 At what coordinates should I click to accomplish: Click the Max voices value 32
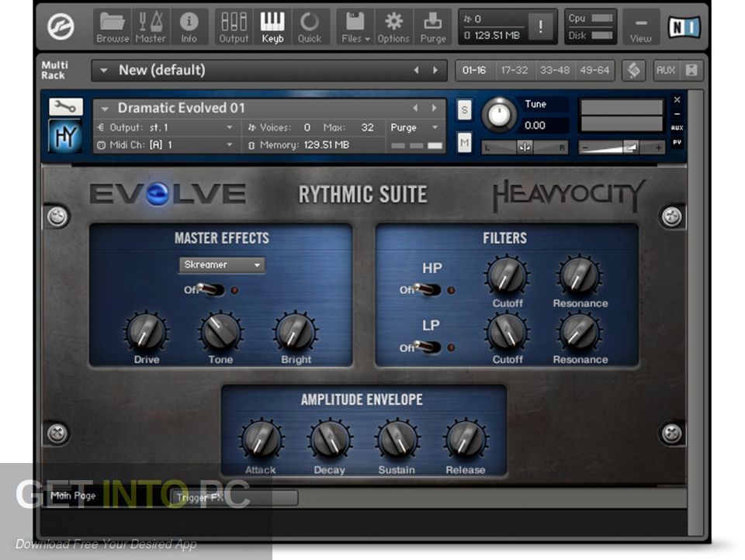[367, 127]
